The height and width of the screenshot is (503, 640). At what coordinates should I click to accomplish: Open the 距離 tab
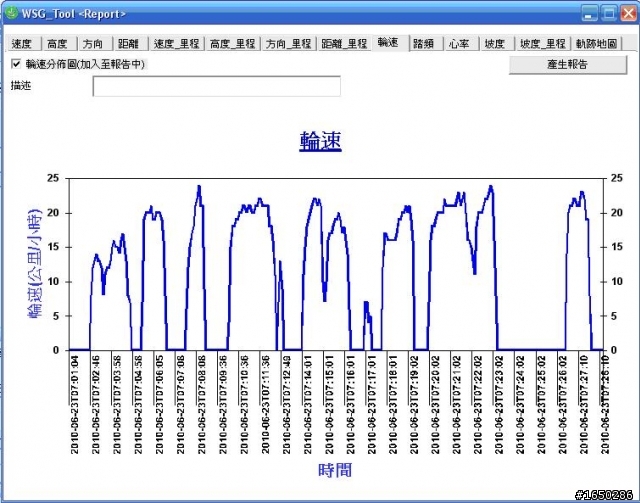(130, 43)
